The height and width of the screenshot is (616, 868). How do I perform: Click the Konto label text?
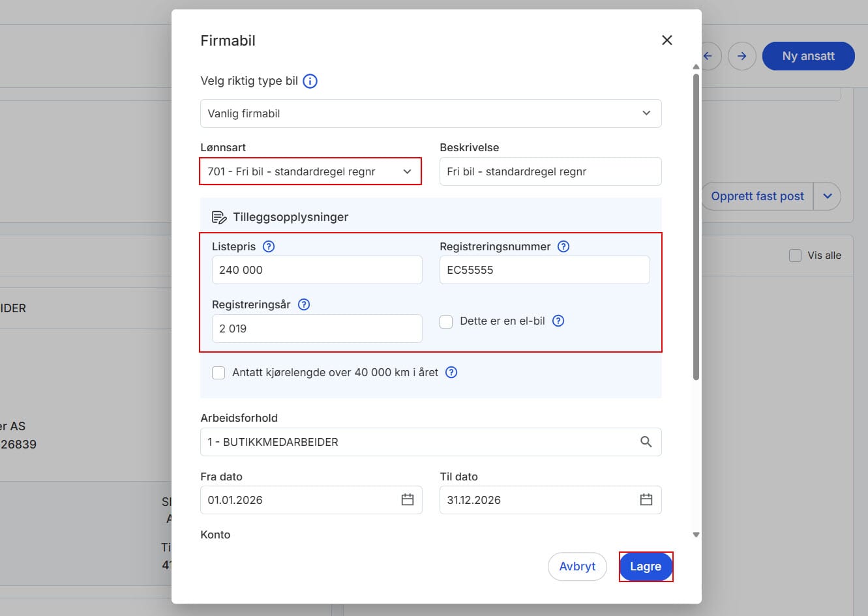215,535
